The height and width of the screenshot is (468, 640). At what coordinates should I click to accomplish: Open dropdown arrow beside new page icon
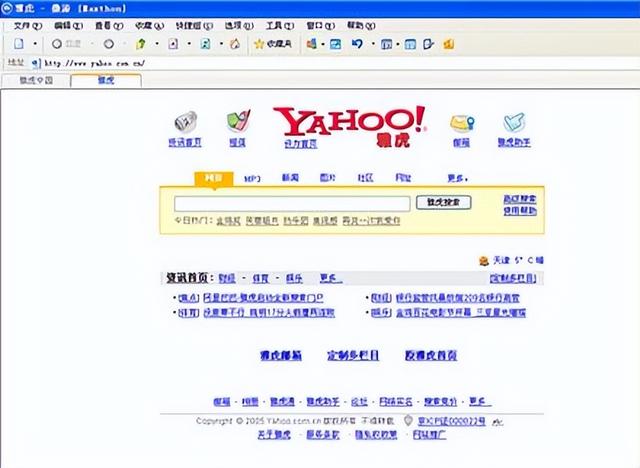click(35, 44)
